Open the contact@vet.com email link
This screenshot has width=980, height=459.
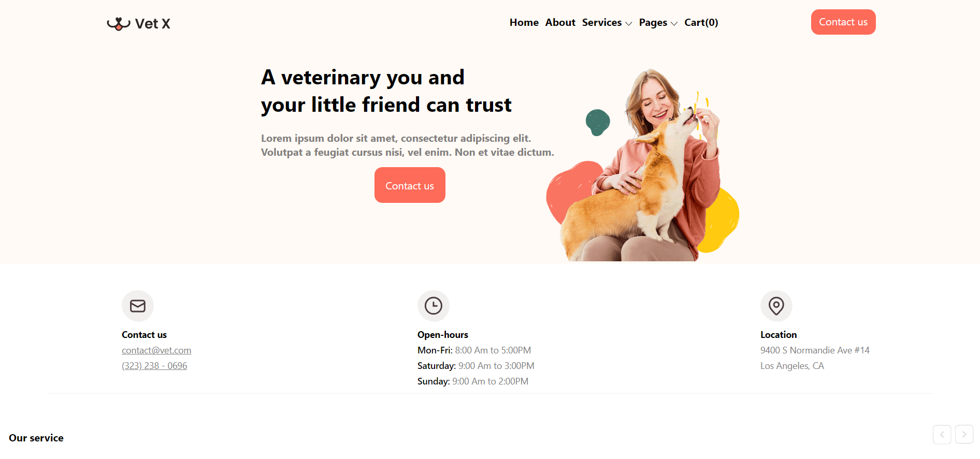(156, 350)
